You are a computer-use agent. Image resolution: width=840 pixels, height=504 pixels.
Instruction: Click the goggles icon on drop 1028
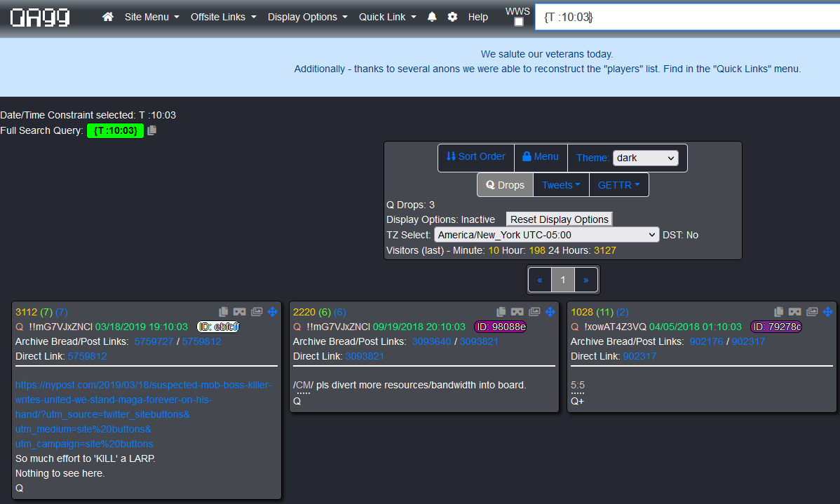pyautogui.click(x=795, y=312)
